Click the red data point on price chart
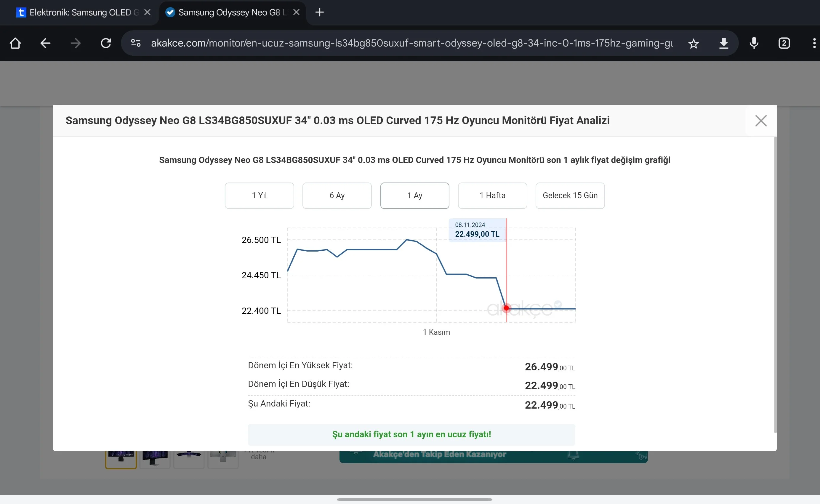 pos(506,308)
